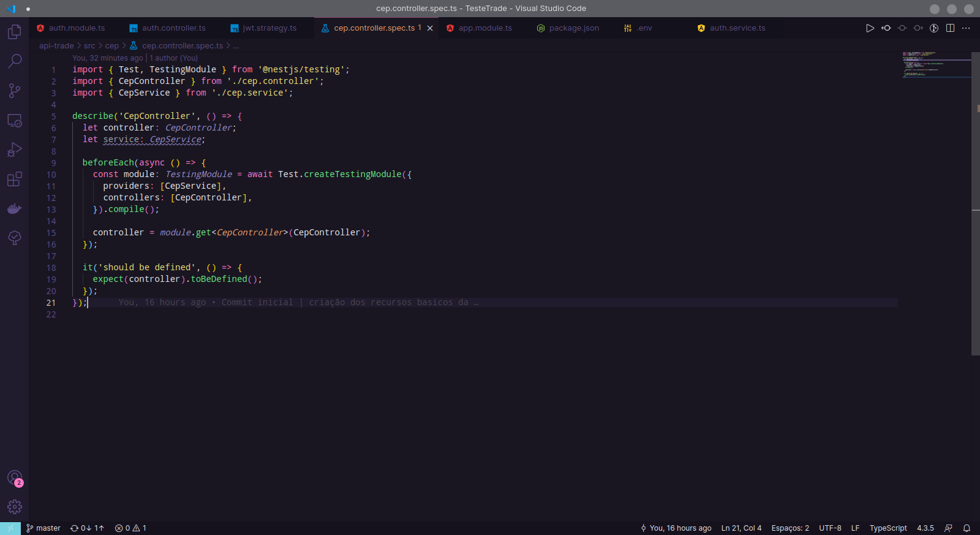The width and height of the screenshot is (980, 535).
Task: Open the MongoDB leaf icon view
Action: click(x=14, y=238)
